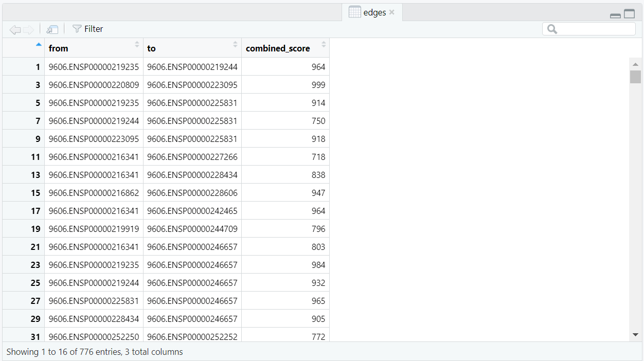644x361 pixels.
Task: Click the forward navigation arrow icon
Action: [28, 30]
